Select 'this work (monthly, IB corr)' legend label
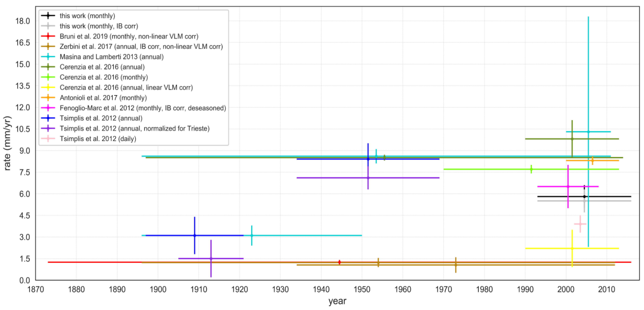644x310 pixels. (x=99, y=26)
